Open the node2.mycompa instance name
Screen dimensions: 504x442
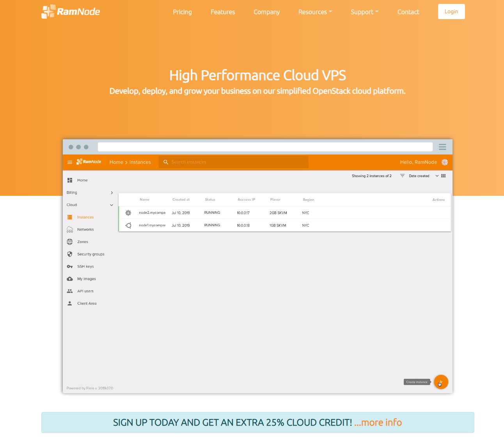pyautogui.click(x=152, y=213)
